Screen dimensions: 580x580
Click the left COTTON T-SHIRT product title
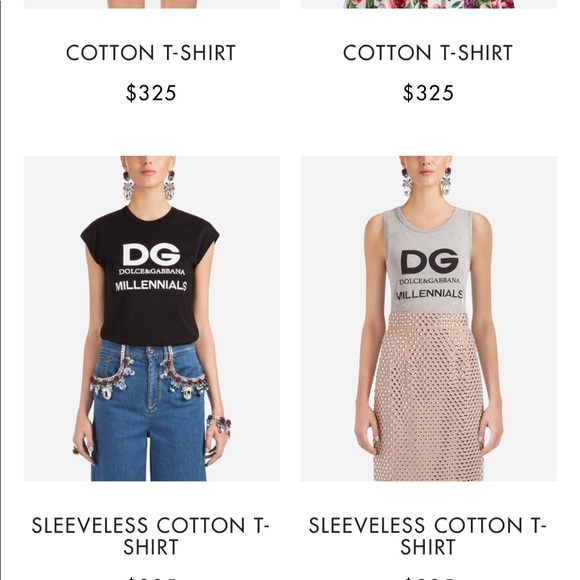151,53
